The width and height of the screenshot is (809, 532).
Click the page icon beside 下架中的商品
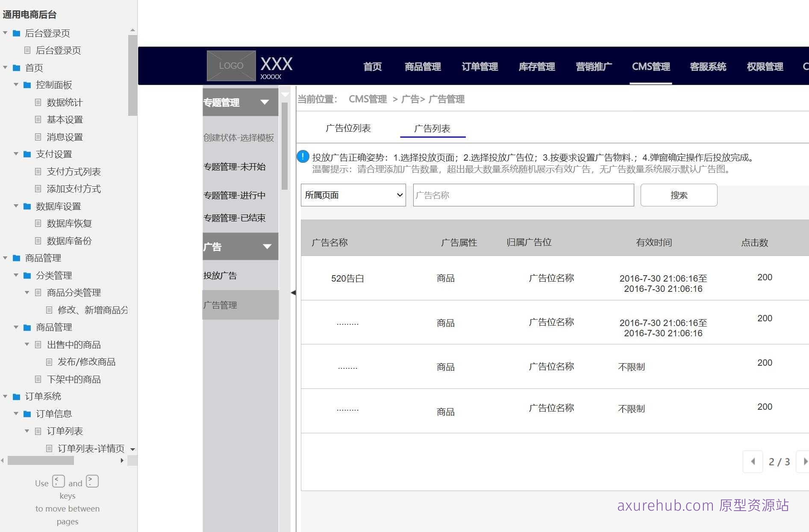[38, 379]
